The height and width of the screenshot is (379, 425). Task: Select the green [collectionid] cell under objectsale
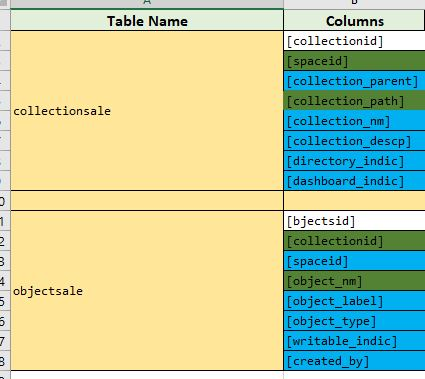tap(354, 241)
